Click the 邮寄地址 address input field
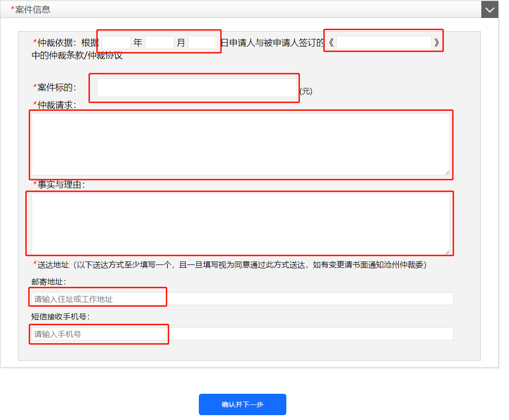 click(x=242, y=298)
